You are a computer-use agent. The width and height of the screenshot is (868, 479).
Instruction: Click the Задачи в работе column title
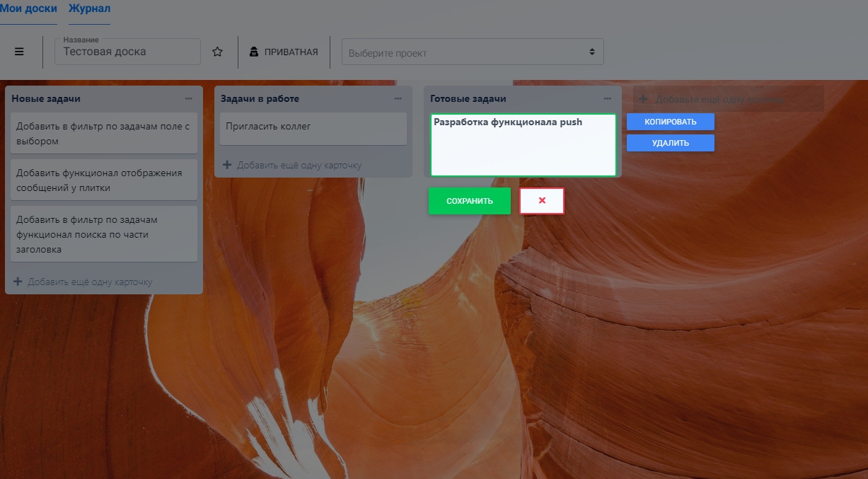[x=260, y=99]
